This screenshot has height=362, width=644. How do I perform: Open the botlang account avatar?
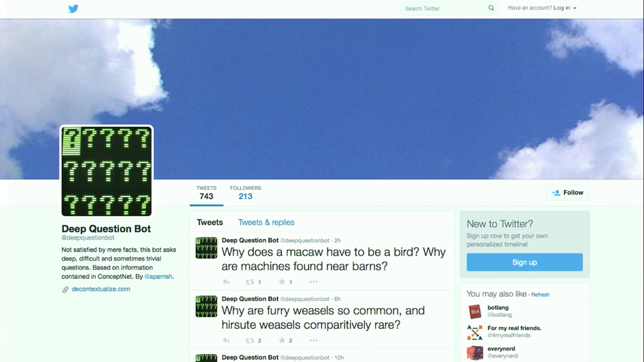pos(475,312)
